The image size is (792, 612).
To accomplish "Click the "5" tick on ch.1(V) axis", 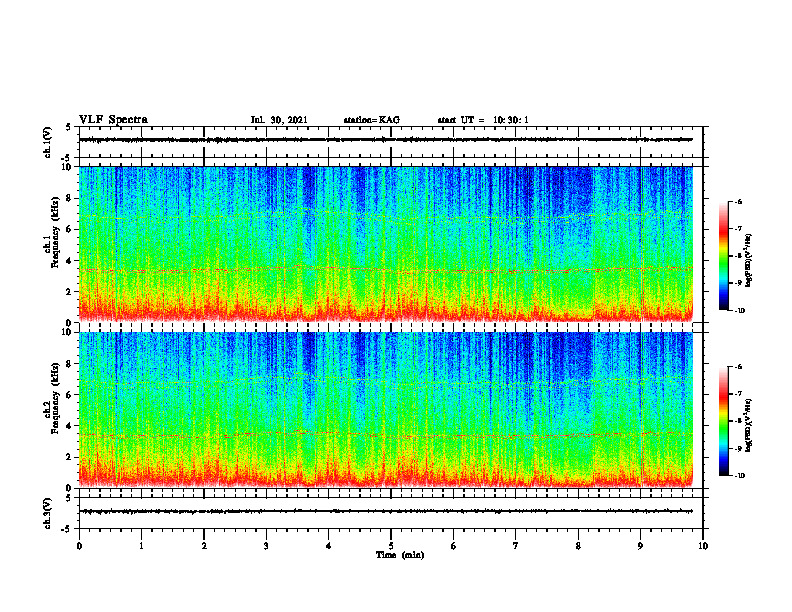I will 69,128.
